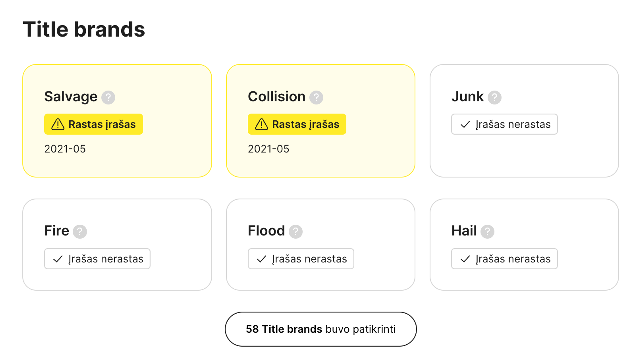Click the checkmark in Hail status badge
Image resolution: width=644 pixels, height=362 pixels.
(x=465, y=259)
